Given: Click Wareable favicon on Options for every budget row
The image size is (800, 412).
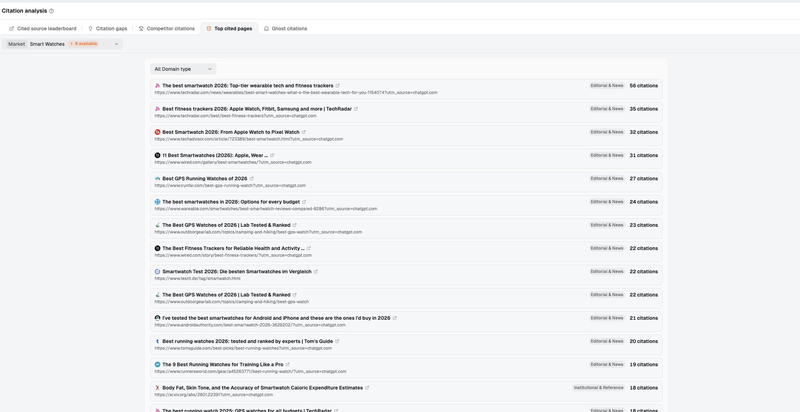Looking at the screenshot, I should (158, 202).
